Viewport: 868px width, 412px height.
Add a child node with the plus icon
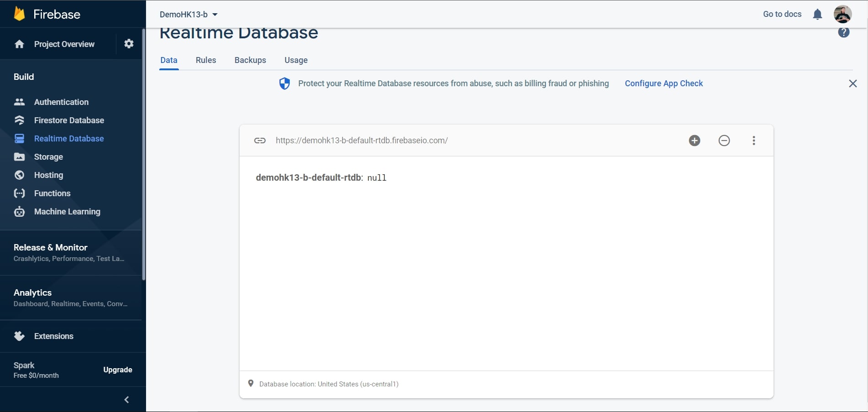tap(694, 140)
